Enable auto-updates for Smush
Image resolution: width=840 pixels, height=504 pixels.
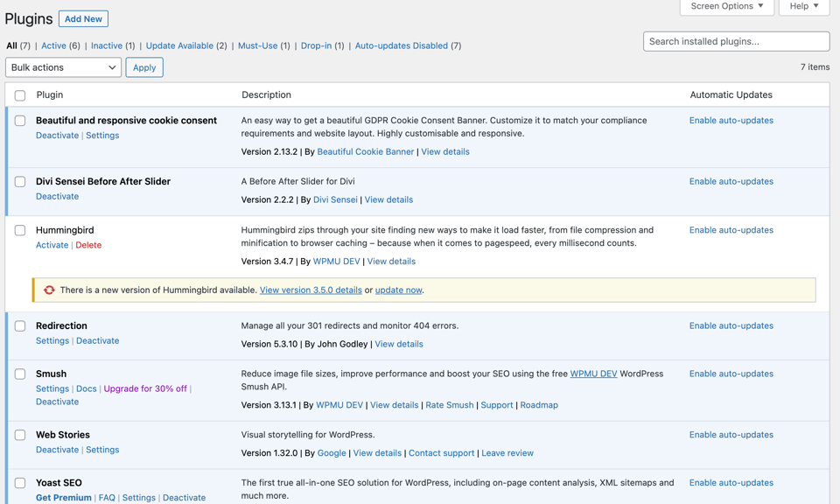[731, 374]
